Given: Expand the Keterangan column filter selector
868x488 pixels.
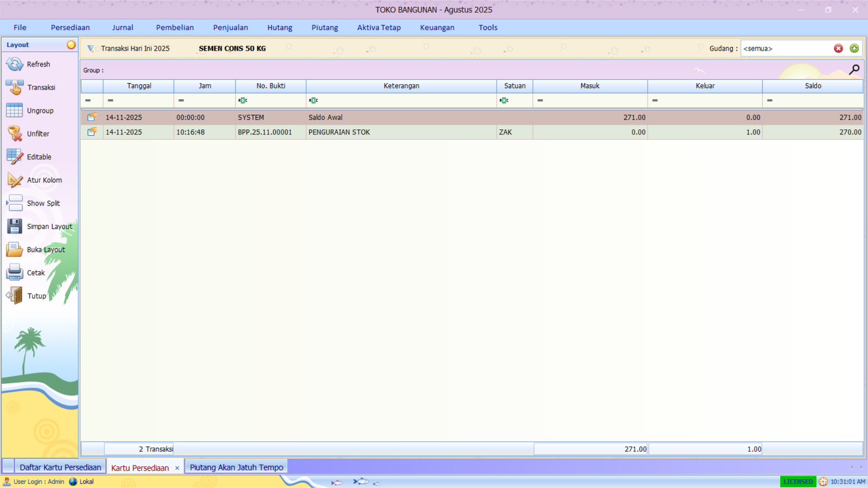Looking at the screenshot, I should tap(312, 100).
